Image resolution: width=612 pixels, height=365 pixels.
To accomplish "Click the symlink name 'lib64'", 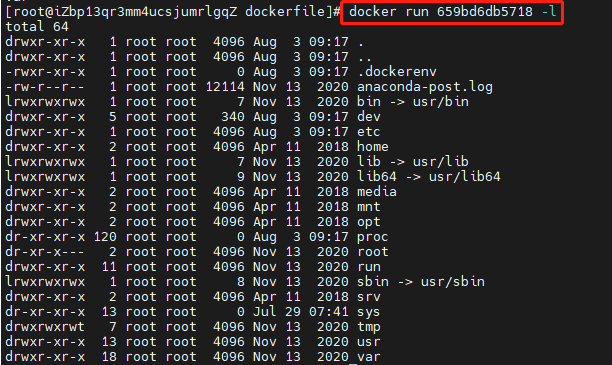I will 377,176.
